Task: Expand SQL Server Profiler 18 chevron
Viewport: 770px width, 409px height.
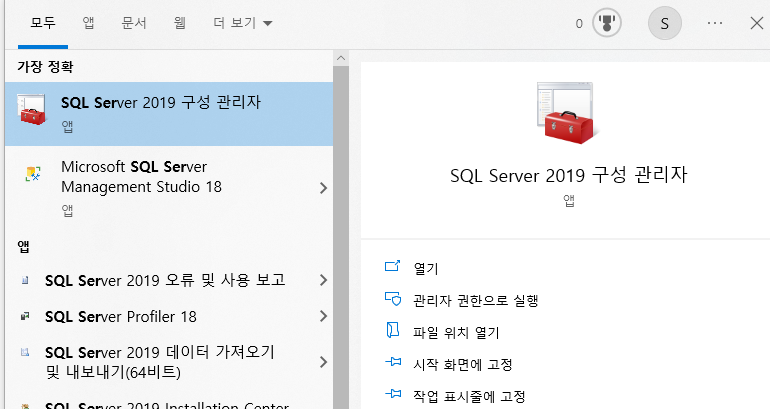Action: click(323, 316)
